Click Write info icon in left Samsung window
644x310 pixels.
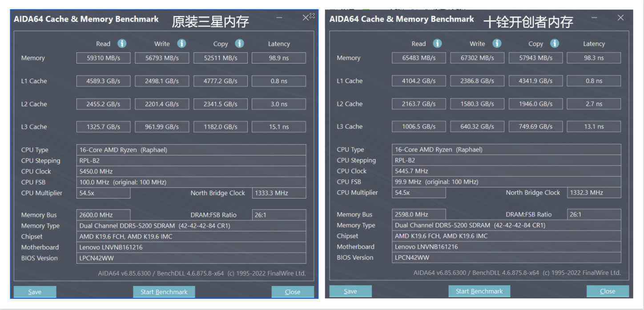pos(181,44)
